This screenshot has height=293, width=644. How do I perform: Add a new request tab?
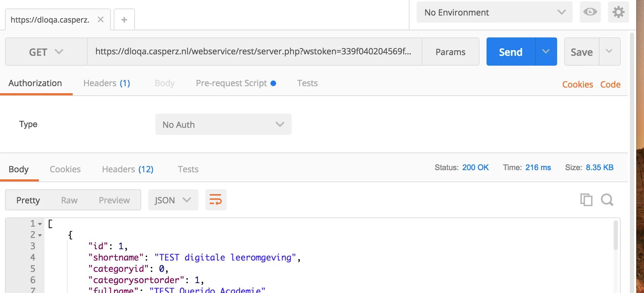pyautogui.click(x=124, y=20)
